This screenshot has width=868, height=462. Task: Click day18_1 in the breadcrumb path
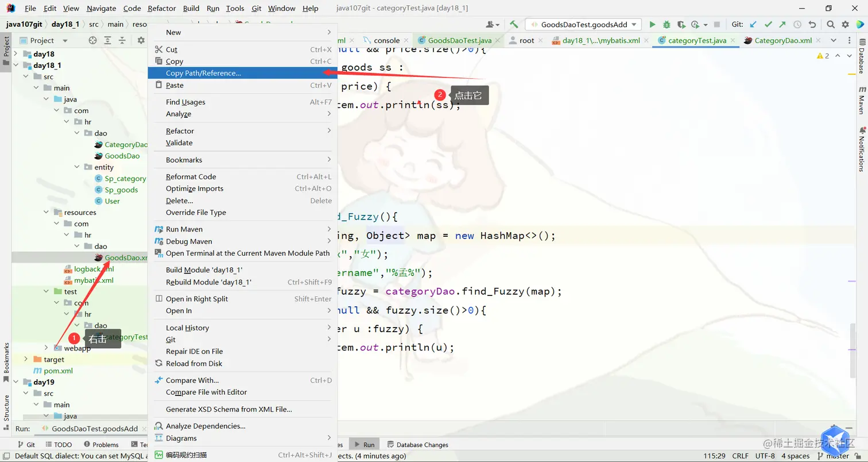pyautogui.click(x=65, y=24)
